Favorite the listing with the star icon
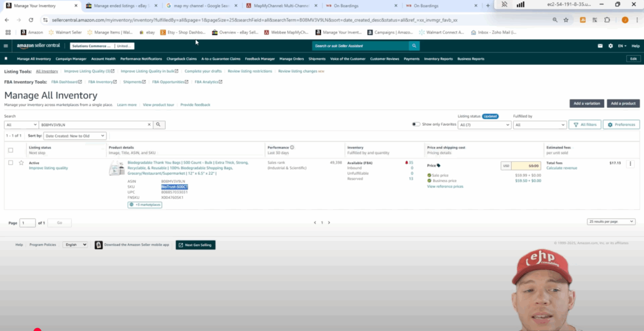This screenshot has height=331, width=644. [21, 163]
